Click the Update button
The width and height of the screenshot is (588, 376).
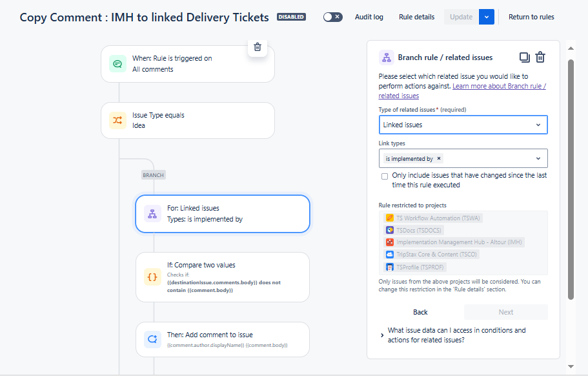tap(461, 17)
